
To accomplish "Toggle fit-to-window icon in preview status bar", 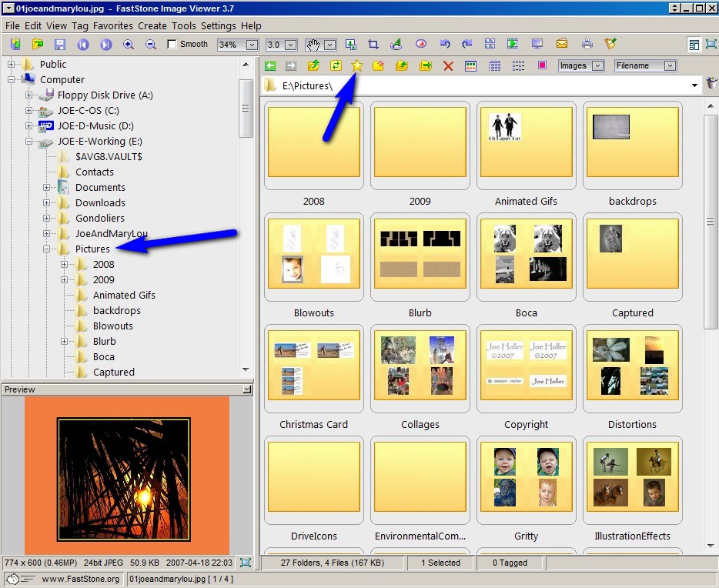I will pos(246,563).
